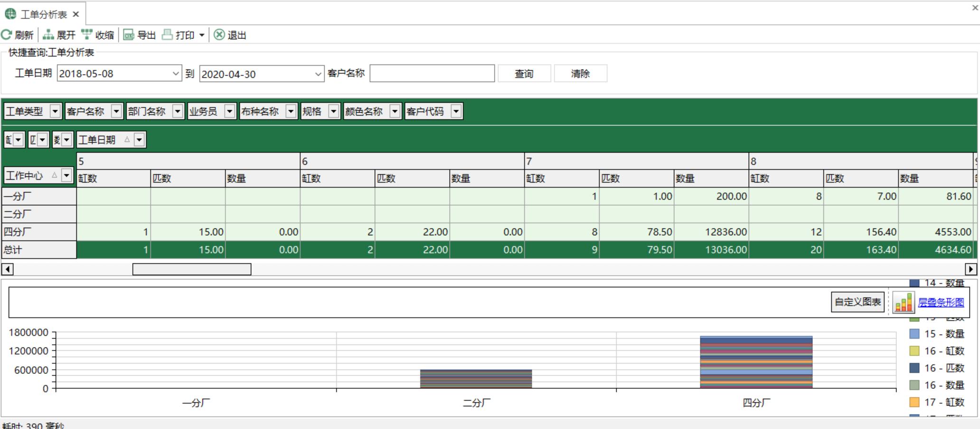The image size is (980, 429).
Task: Click the 156.40 cell
Action: (861, 232)
